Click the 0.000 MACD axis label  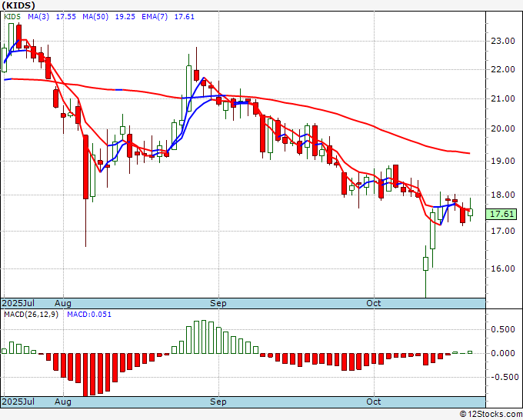point(503,353)
